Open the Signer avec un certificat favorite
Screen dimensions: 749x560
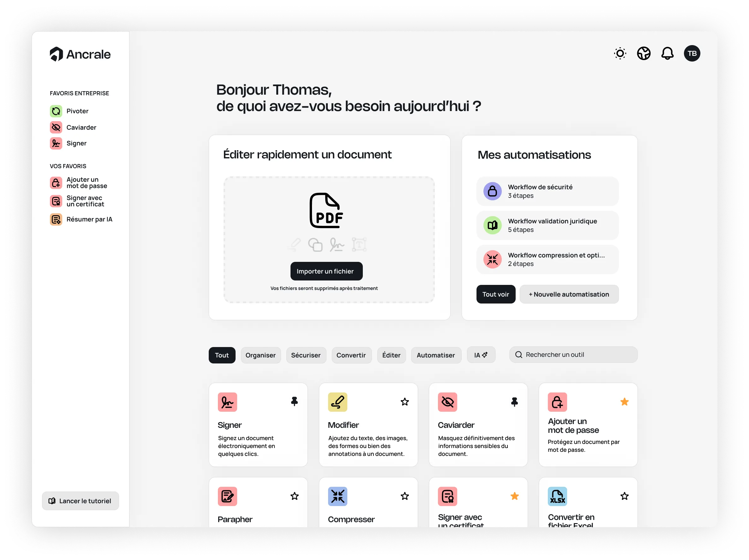[85, 201]
